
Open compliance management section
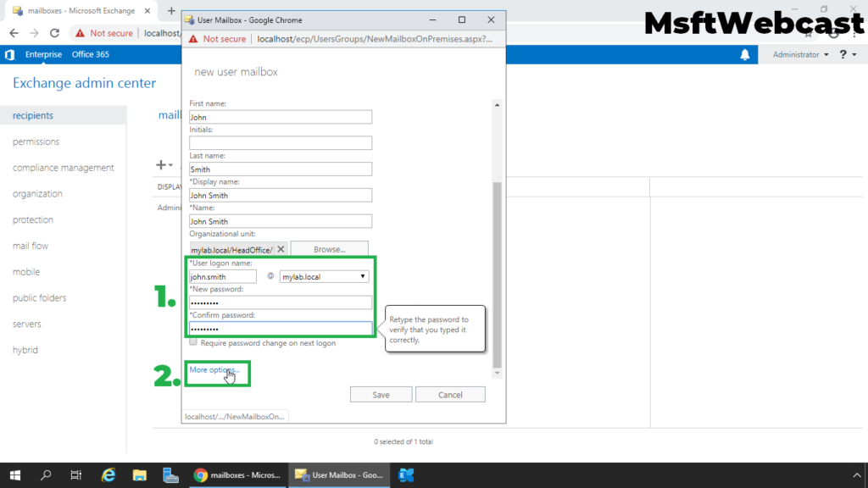coord(63,168)
